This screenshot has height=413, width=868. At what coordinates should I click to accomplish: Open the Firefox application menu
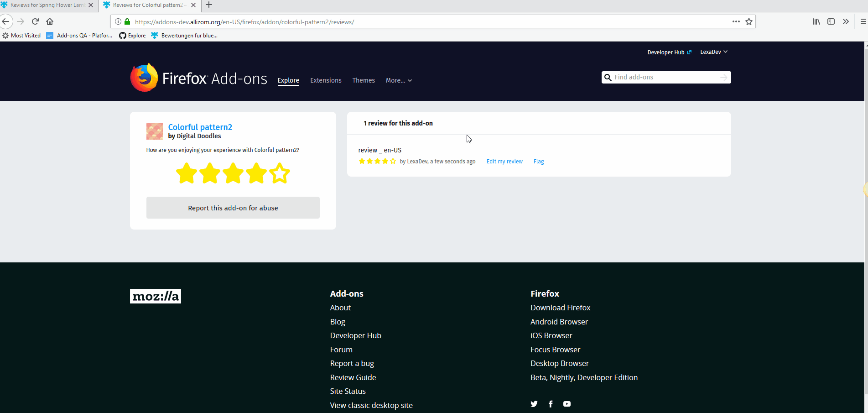(x=863, y=21)
